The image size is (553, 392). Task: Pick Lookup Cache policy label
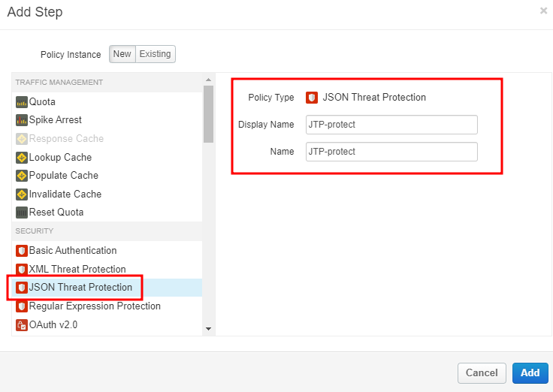pyautogui.click(x=60, y=157)
